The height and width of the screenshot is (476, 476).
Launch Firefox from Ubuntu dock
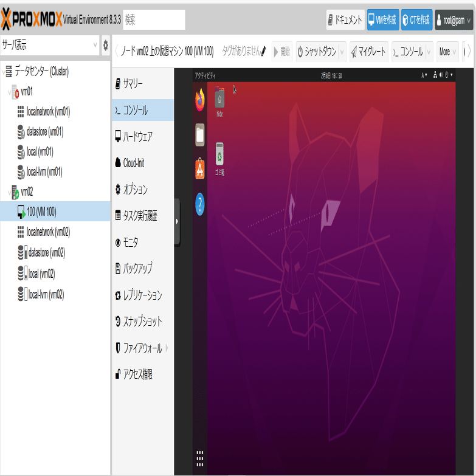(200, 100)
